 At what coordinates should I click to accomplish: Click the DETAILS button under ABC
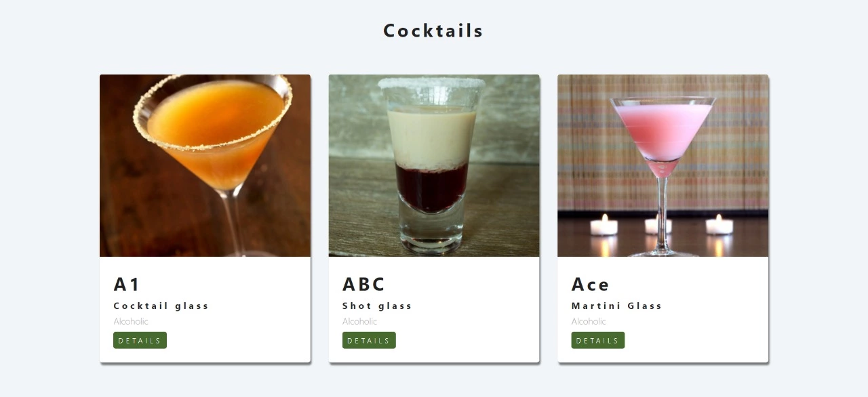[369, 340]
